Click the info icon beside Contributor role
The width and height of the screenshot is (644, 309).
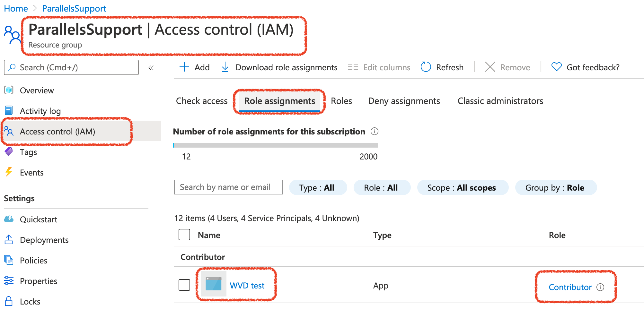pos(600,287)
